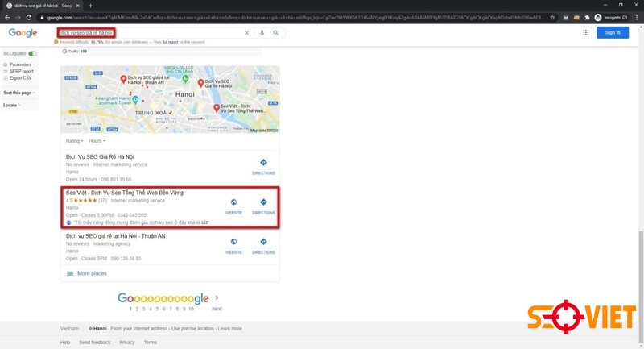Click More places link
This screenshot has height=349, width=644.
tap(92, 273)
